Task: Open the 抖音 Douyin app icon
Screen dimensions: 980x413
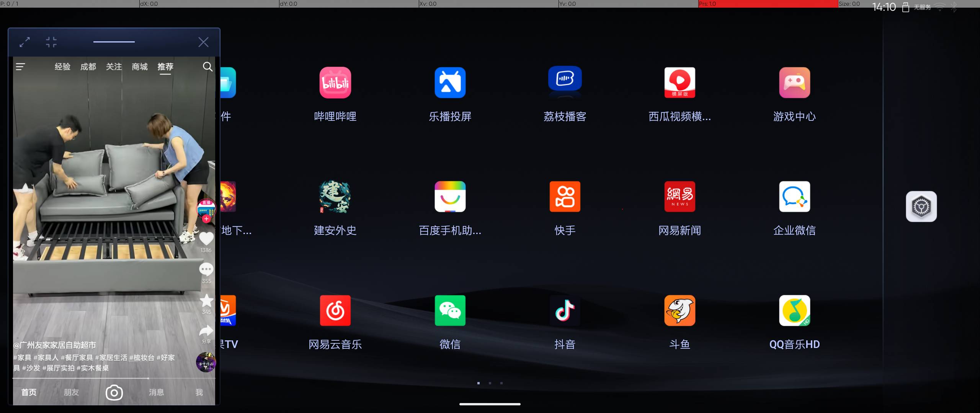Action: pos(565,311)
